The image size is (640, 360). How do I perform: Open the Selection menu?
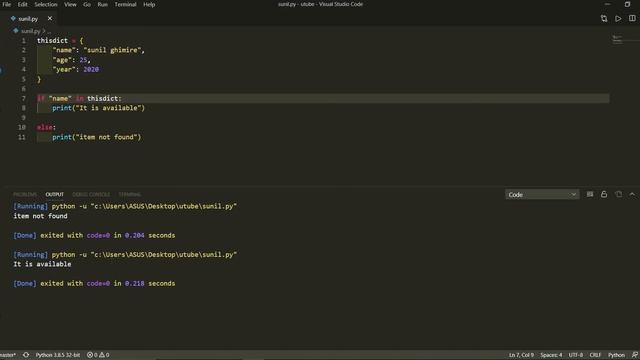pyautogui.click(x=46, y=4)
